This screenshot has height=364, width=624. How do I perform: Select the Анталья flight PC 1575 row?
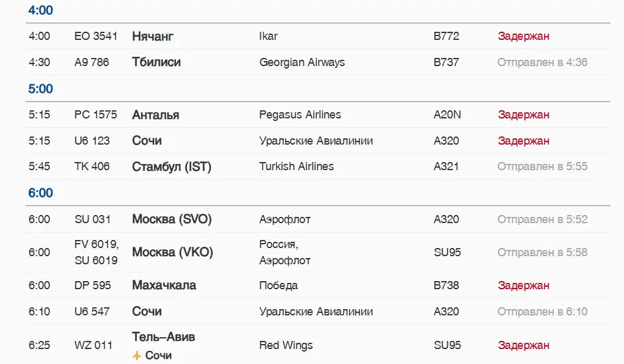tap(318, 115)
